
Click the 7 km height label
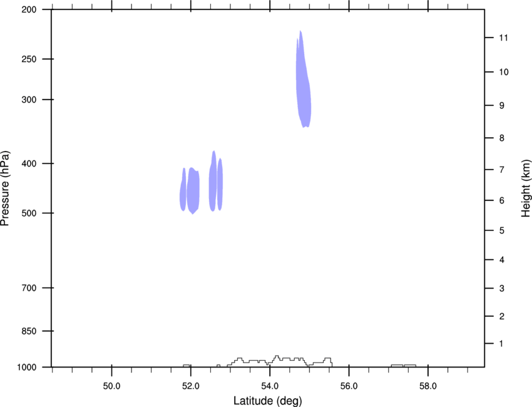[x=501, y=170]
